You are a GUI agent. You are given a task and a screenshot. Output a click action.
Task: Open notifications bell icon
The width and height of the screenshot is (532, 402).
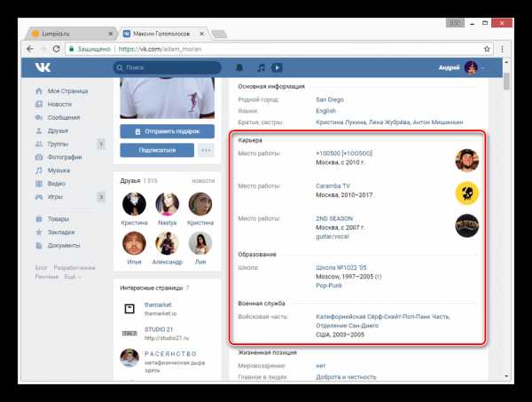(239, 67)
